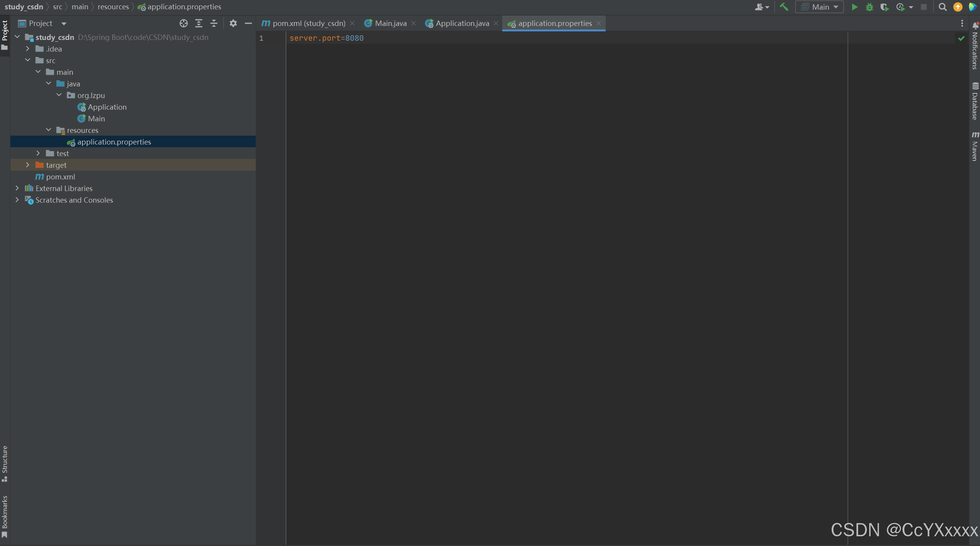This screenshot has height=546, width=980.
Task: Collapse the src folder
Action: (x=28, y=60)
